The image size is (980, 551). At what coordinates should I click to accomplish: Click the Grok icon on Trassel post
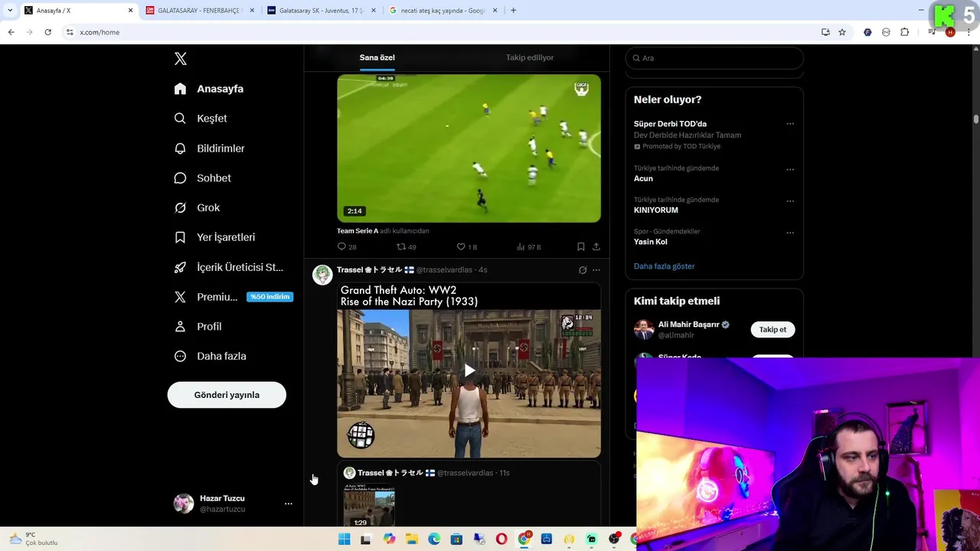(583, 270)
